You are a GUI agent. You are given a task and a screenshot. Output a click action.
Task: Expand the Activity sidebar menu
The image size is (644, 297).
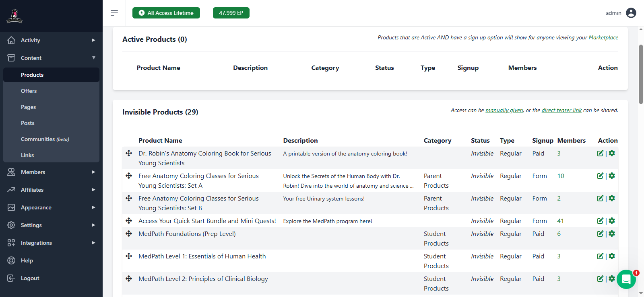pyautogui.click(x=51, y=40)
